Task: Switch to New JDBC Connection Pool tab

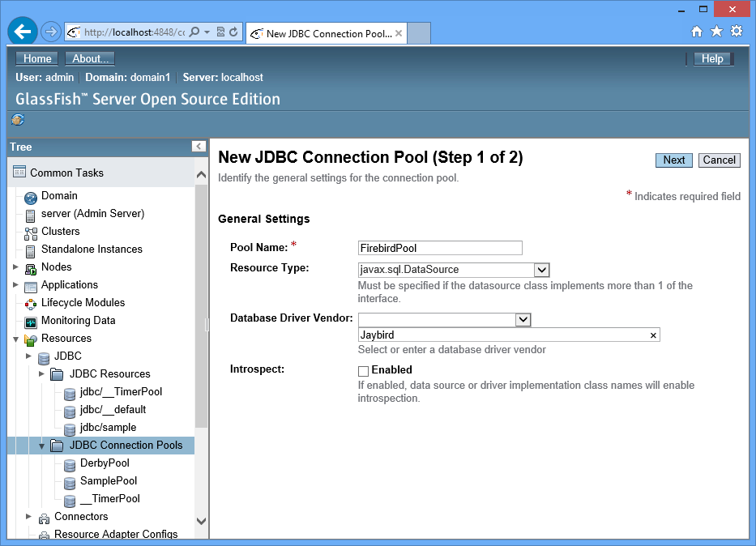Action: point(327,33)
